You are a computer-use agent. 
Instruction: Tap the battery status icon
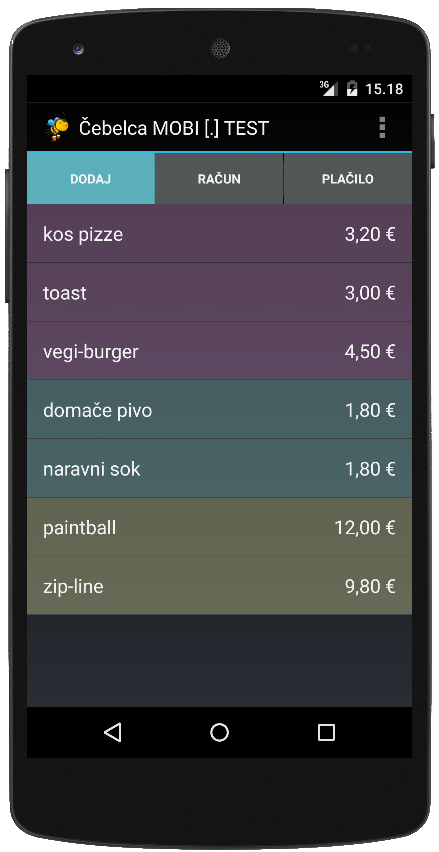(x=352, y=88)
